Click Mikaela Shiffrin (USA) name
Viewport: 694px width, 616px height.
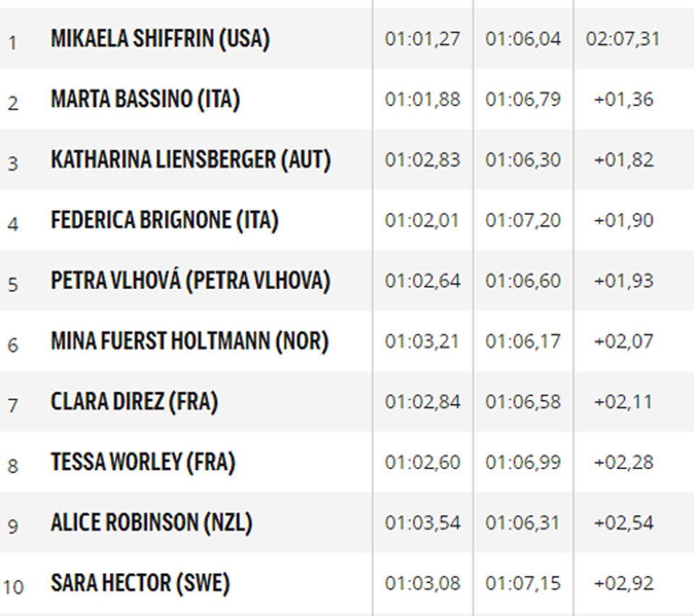(160, 39)
